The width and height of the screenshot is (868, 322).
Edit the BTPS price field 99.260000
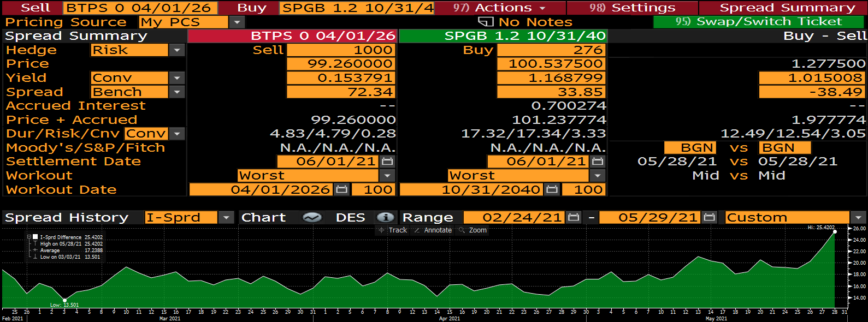pyautogui.click(x=340, y=64)
